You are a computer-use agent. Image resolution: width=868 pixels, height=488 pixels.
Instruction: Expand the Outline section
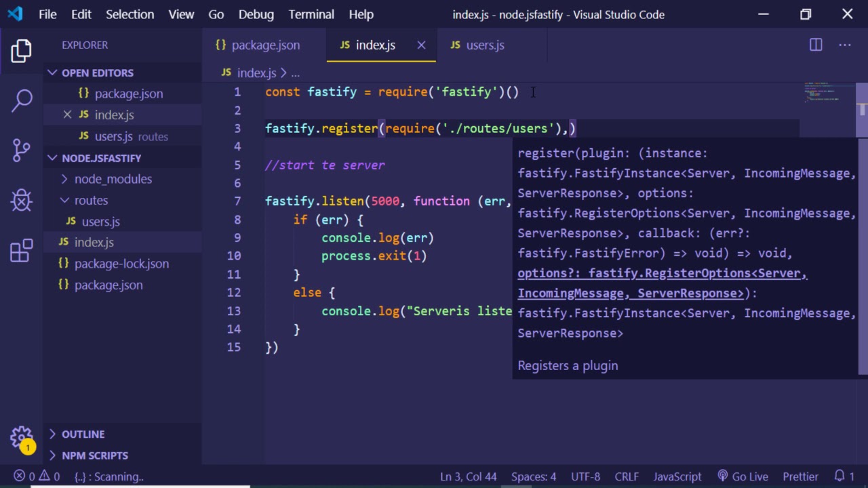click(x=83, y=434)
